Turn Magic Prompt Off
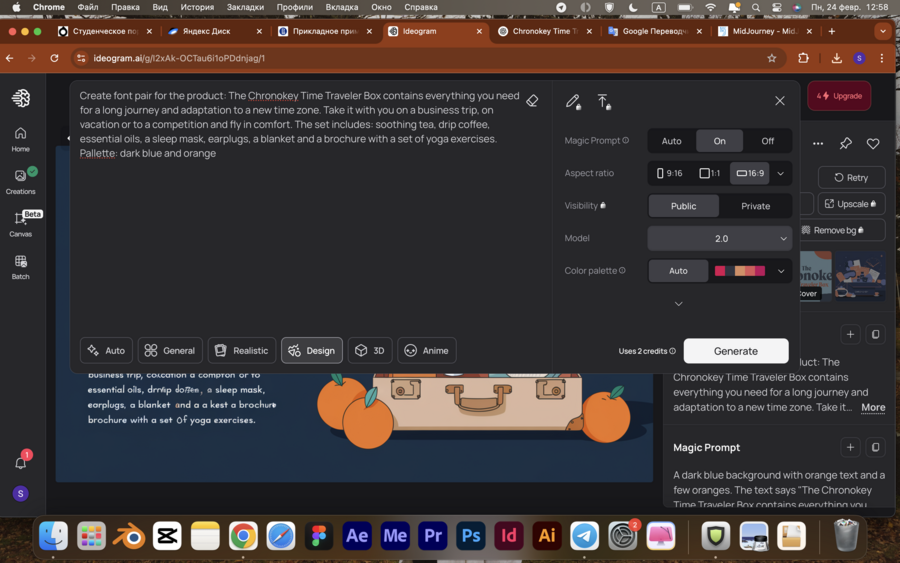 tap(767, 141)
